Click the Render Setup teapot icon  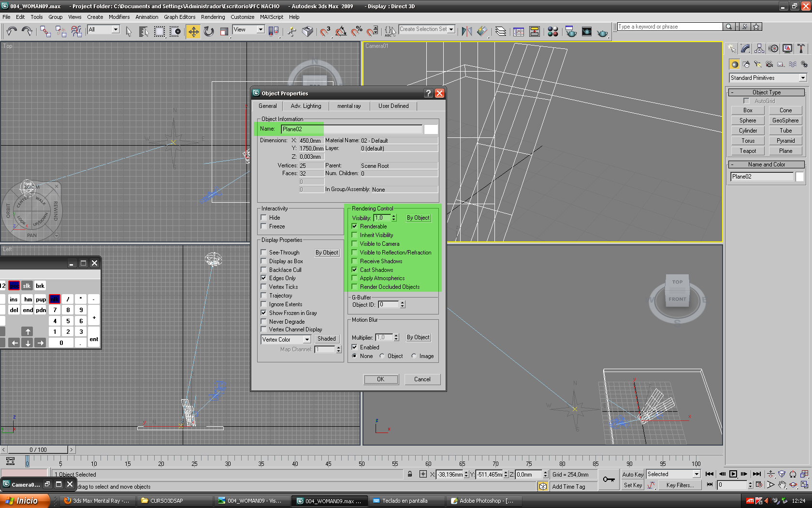click(x=571, y=31)
